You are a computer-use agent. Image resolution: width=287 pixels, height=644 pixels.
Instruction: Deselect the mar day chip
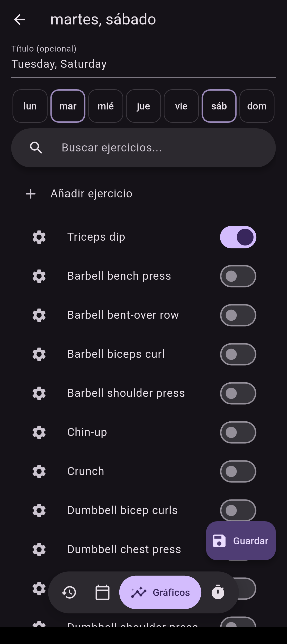(x=68, y=106)
